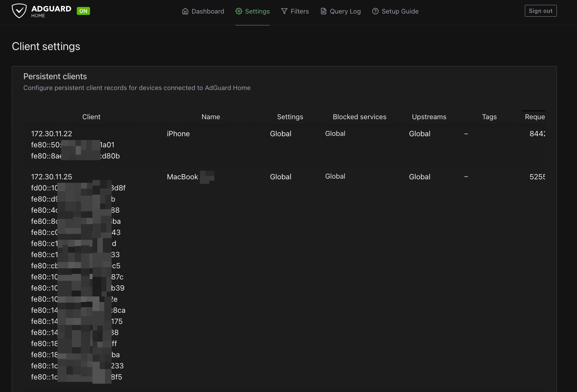This screenshot has height=392, width=577.
Task: Click the Settings column header
Action: click(x=290, y=117)
